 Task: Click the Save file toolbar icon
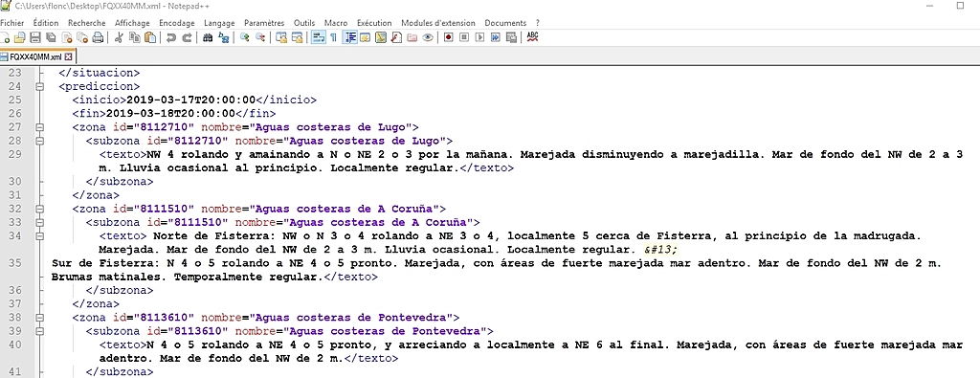(x=35, y=37)
